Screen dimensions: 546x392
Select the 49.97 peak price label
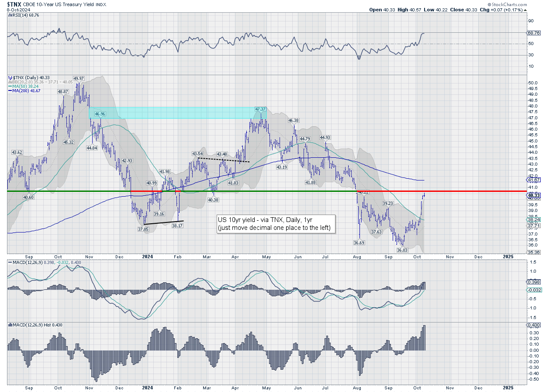[x=79, y=78]
